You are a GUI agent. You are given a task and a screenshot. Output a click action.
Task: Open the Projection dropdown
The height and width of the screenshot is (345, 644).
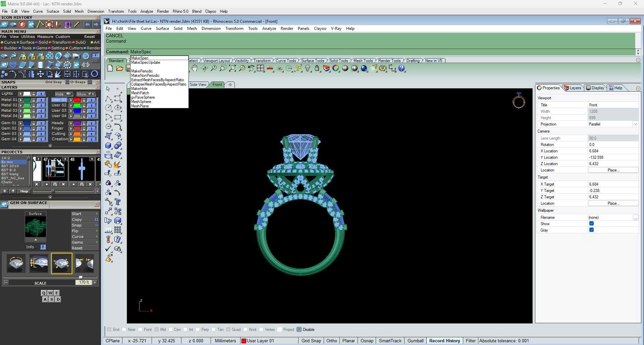tap(635, 124)
